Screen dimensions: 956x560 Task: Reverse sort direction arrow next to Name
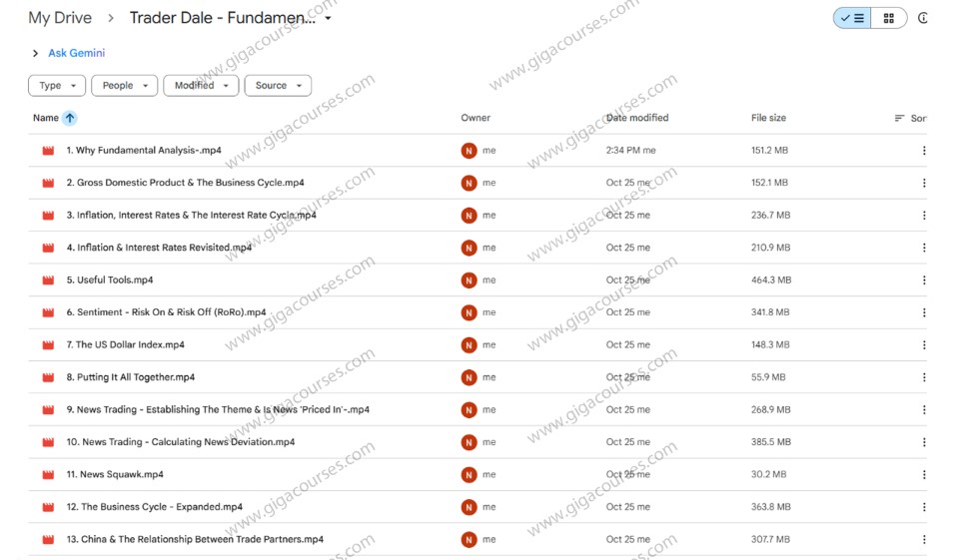click(69, 118)
